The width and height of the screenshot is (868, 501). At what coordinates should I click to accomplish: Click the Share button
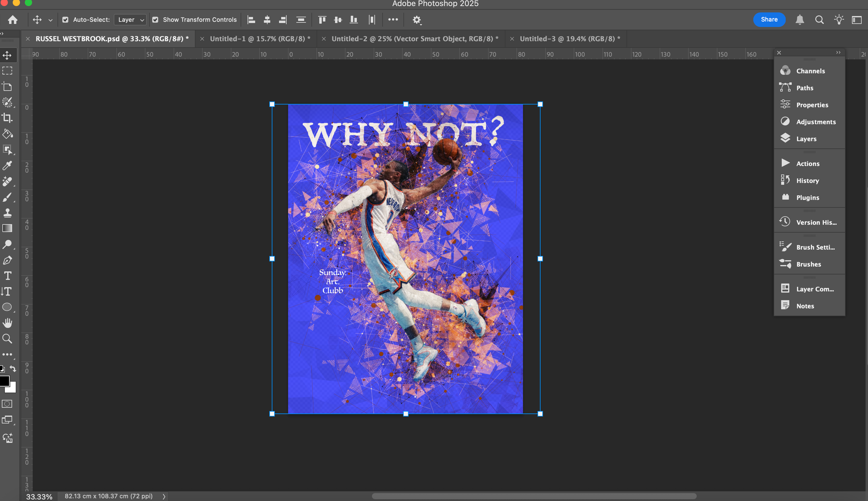(x=769, y=20)
